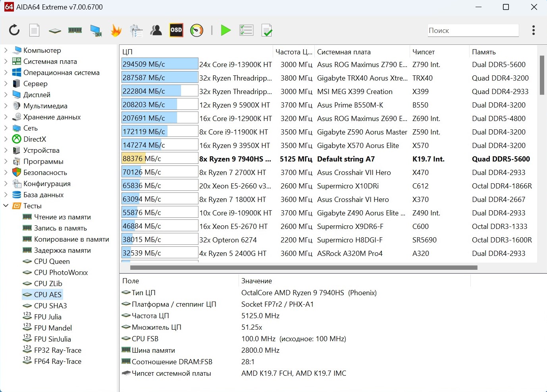This screenshot has width=547, height=392.
Task: Open the memory benchmark RAM icon
Action: point(75,30)
